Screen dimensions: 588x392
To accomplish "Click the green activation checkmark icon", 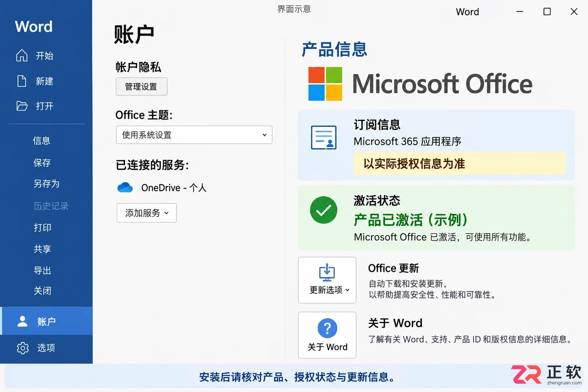I will (323, 210).
